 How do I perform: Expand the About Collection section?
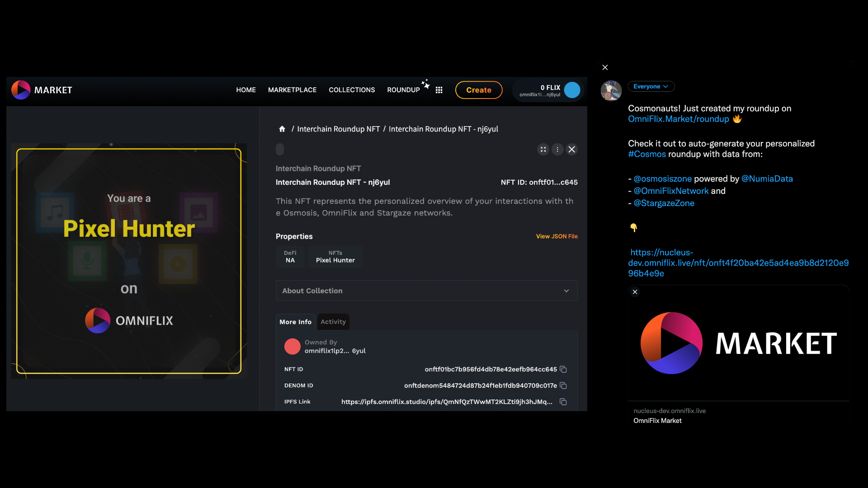[x=426, y=291]
